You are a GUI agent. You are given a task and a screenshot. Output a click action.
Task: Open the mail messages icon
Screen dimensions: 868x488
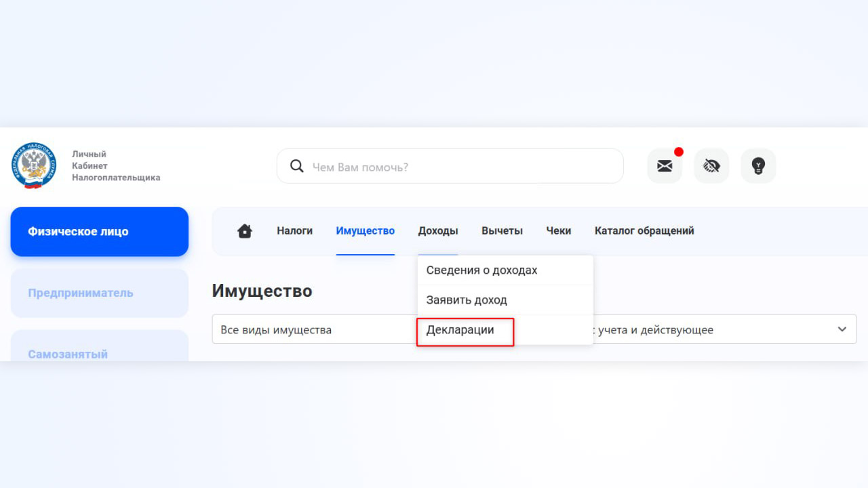pyautogui.click(x=665, y=166)
